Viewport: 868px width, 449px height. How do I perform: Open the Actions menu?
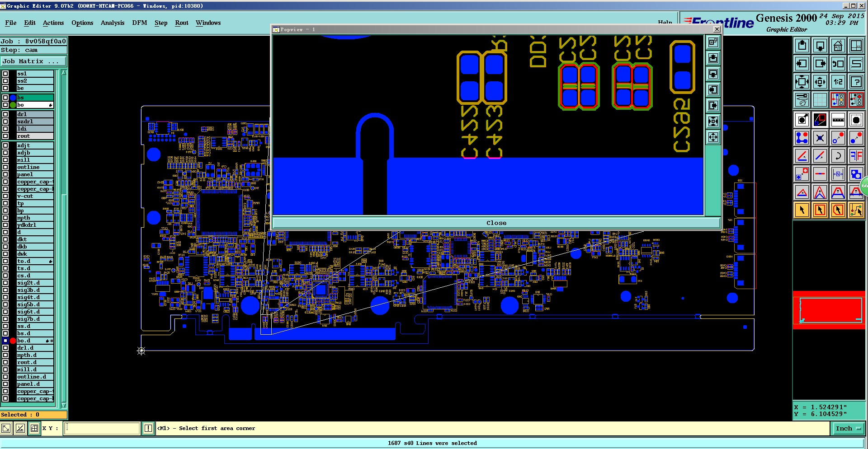click(53, 23)
